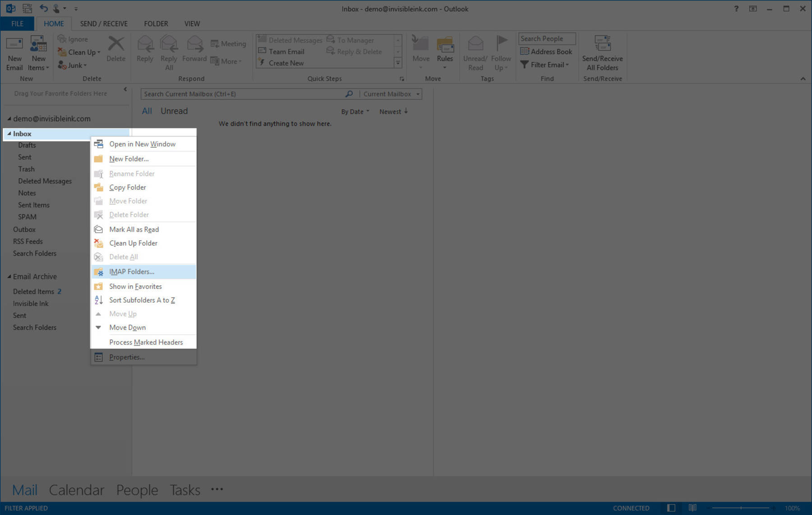This screenshot has height=515, width=812.
Task: Select Process Marked Headers
Action: pos(144,342)
